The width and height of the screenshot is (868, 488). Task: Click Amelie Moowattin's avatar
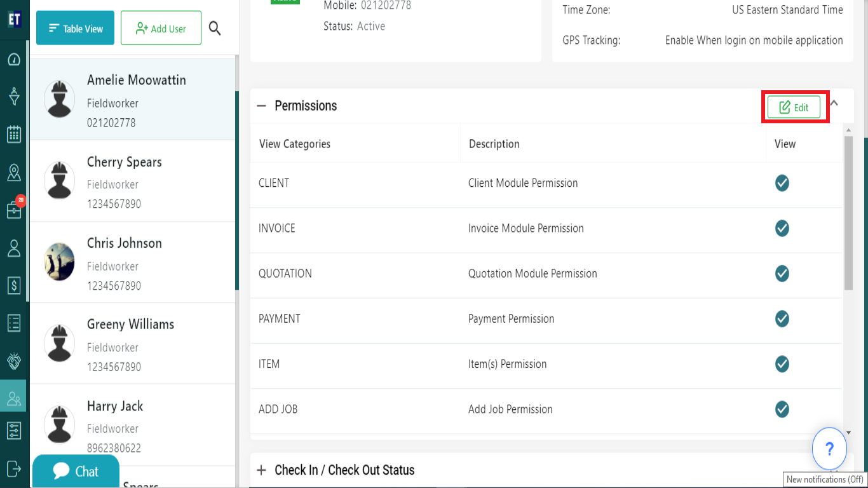click(59, 99)
